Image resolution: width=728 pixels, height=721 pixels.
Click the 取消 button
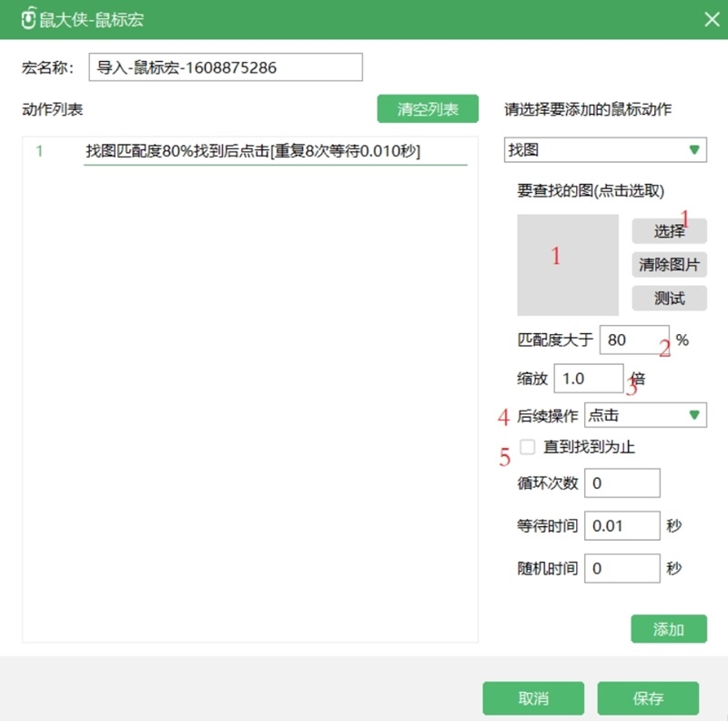click(x=533, y=698)
